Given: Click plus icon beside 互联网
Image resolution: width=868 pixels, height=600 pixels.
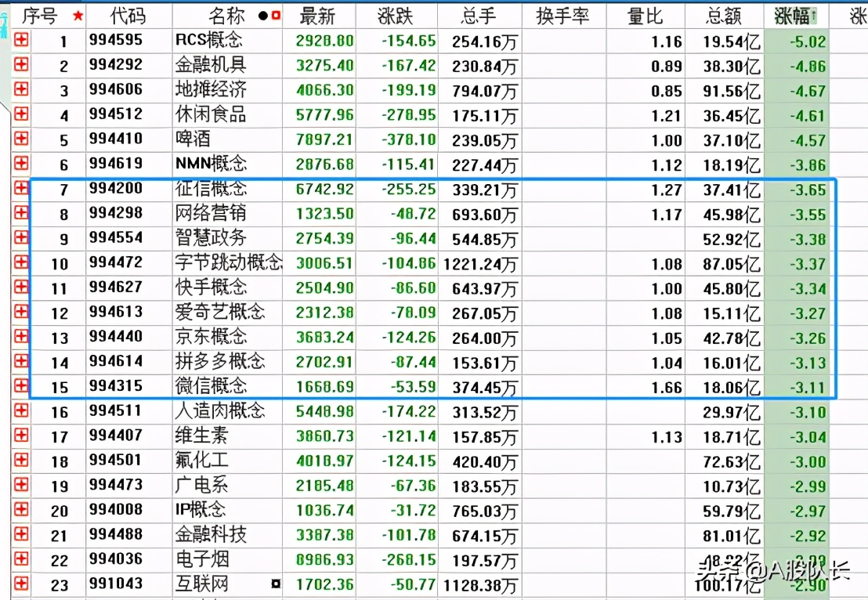Looking at the screenshot, I should pyautogui.click(x=21, y=583).
